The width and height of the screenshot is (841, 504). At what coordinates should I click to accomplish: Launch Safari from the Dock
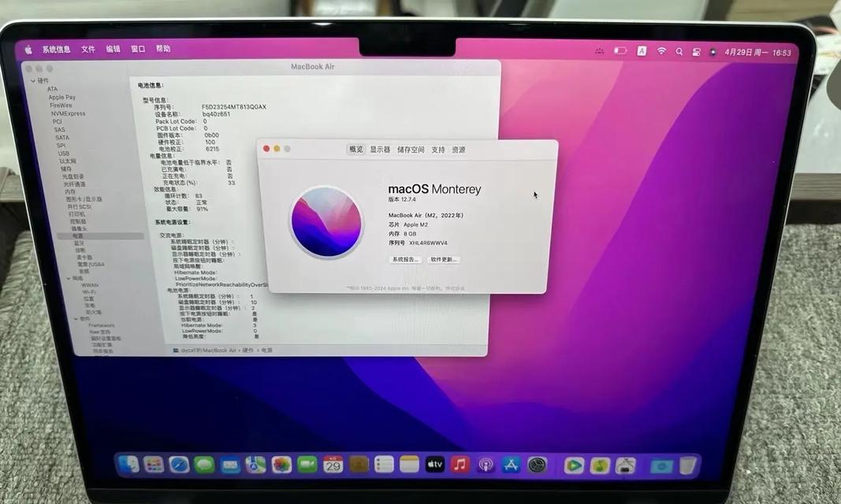coord(179,465)
